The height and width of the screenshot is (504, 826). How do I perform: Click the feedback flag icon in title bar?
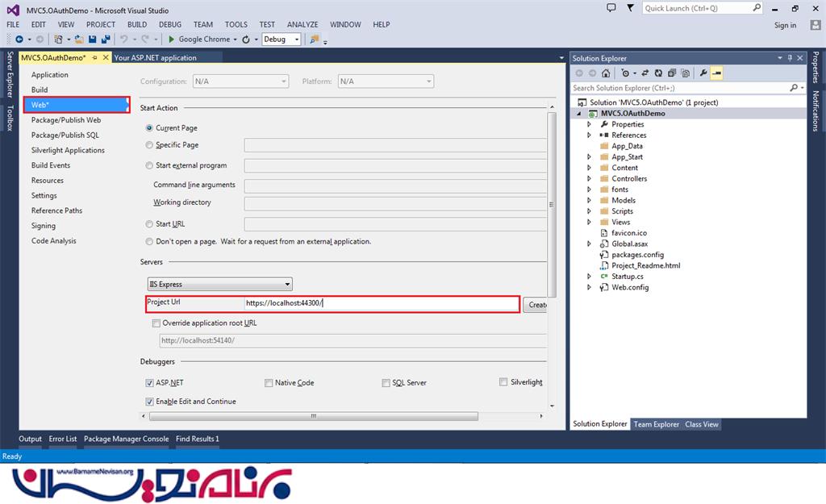click(x=632, y=8)
